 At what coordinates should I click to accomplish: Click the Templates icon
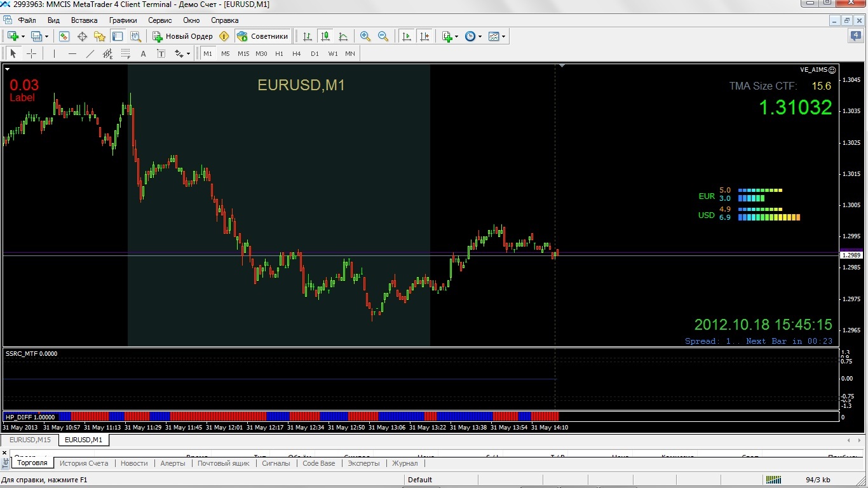pyautogui.click(x=494, y=36)
